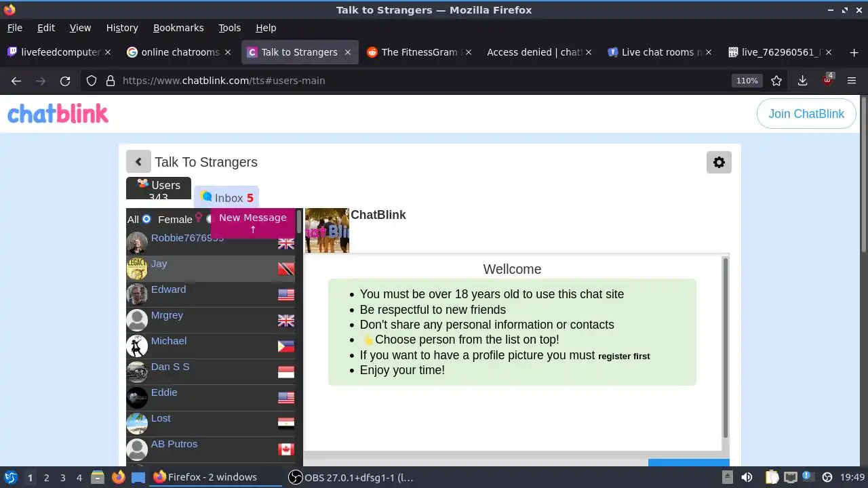
Task: Open the taskbar volume control
Action: coord(747,477)
